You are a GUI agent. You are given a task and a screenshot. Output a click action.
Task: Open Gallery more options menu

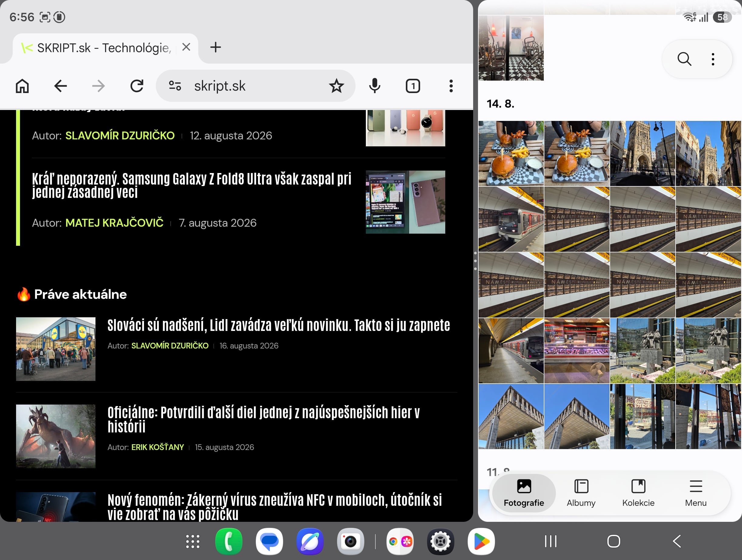click(713, 59)
